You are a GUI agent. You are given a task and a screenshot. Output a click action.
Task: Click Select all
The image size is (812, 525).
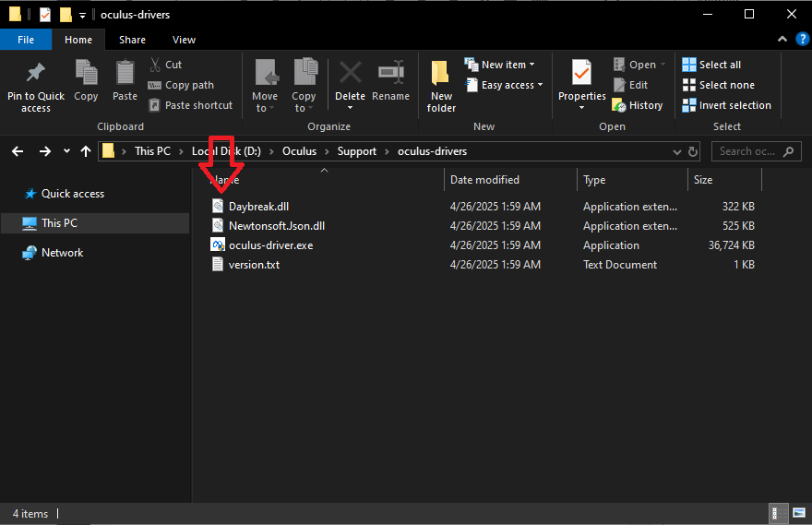pos(711,65)
